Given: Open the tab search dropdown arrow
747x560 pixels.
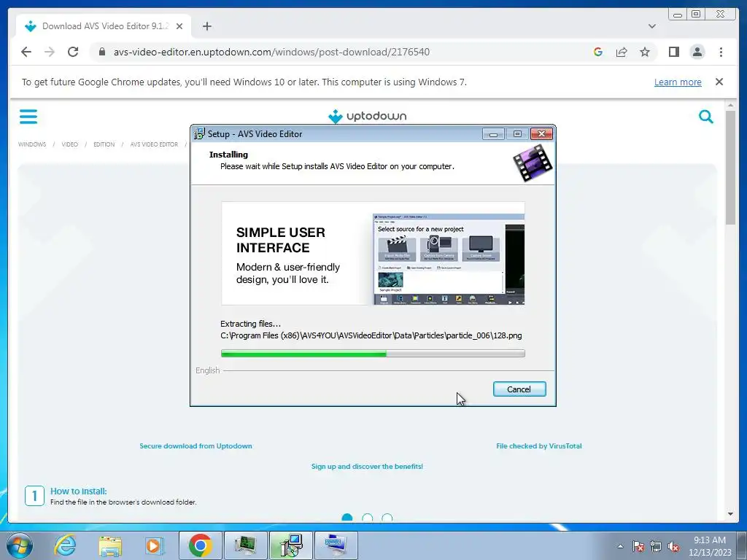Looking at the screenshot, I should pos(651,26).
